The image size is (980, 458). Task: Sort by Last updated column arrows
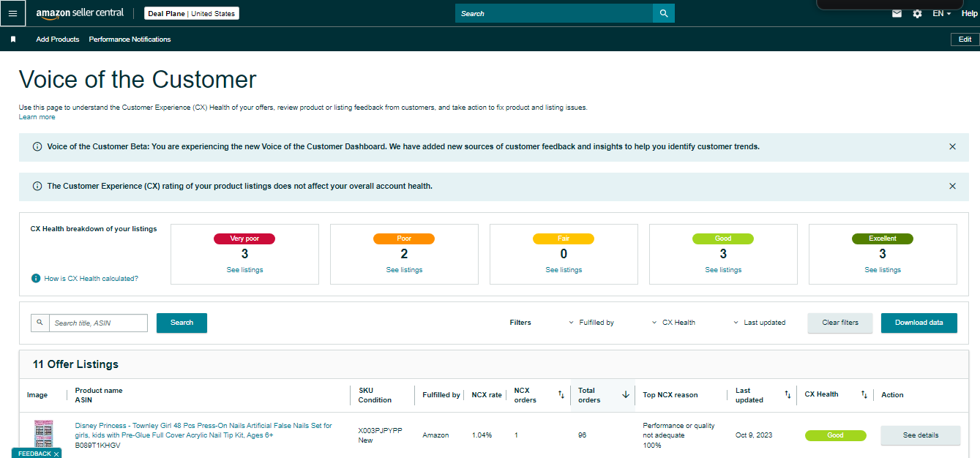pos(788,395)
